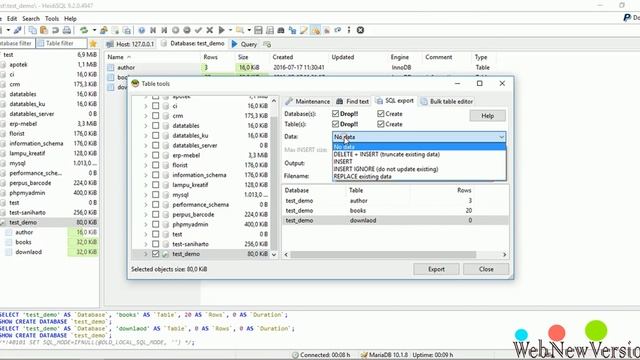Click the paste clipboard toolbar icon
This screenshot has width=640, height=360.
coord(44,30)
